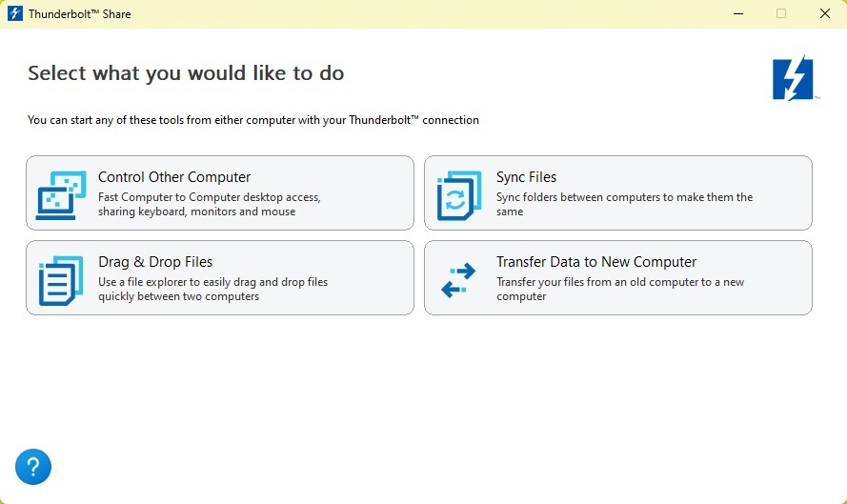This screenshot has height=504, width=847.
Task: Click the Sync Files circular arrows icon
Action: click(459, 195)
